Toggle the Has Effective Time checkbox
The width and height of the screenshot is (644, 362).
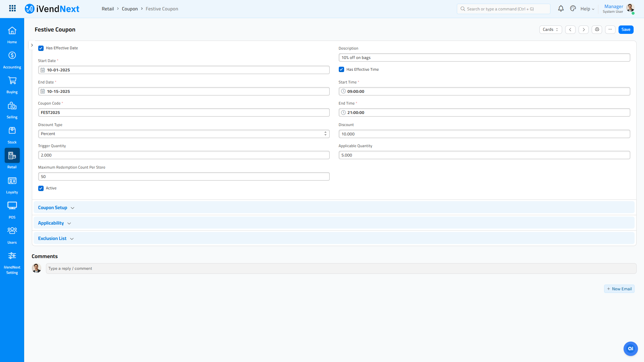coord(341,70)
